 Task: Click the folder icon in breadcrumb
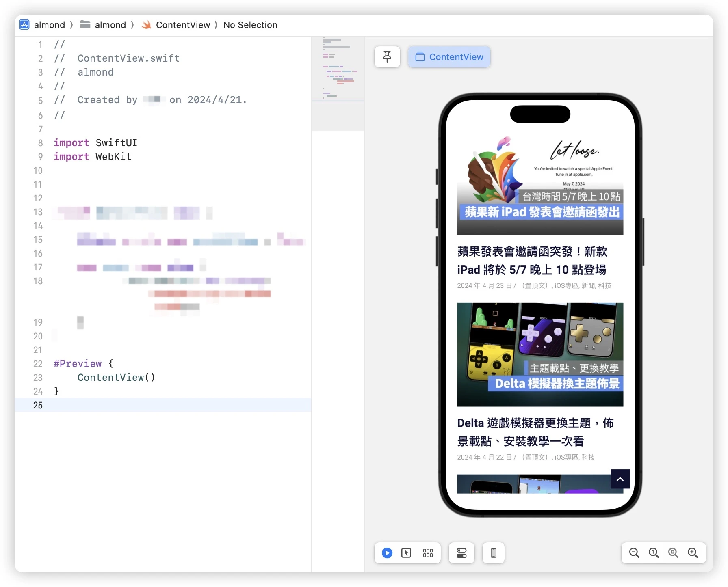click(85, 25)
